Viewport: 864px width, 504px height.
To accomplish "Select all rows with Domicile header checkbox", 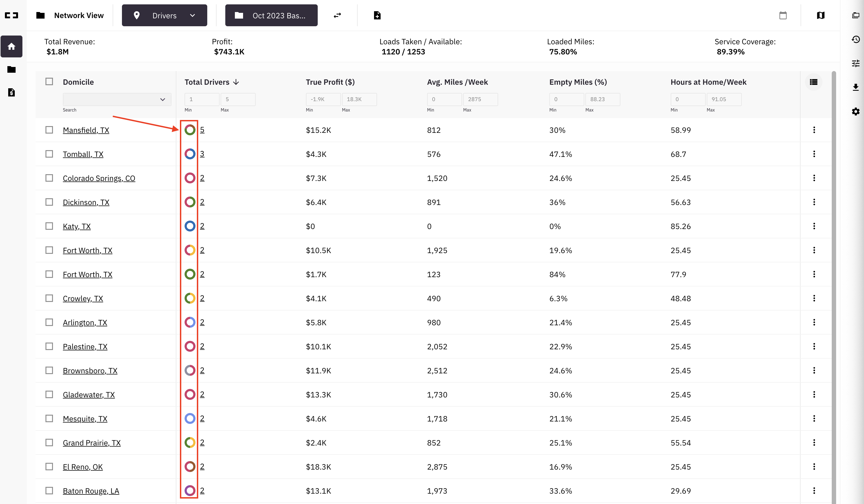I will (49, 81).
